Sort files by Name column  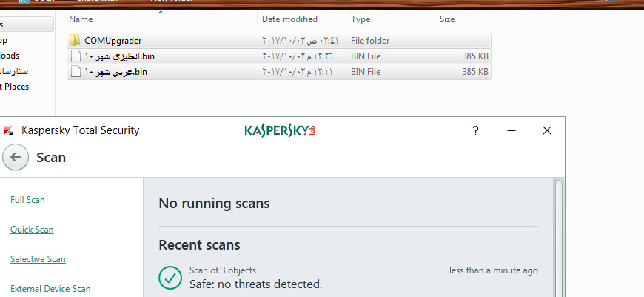(81, 19)
